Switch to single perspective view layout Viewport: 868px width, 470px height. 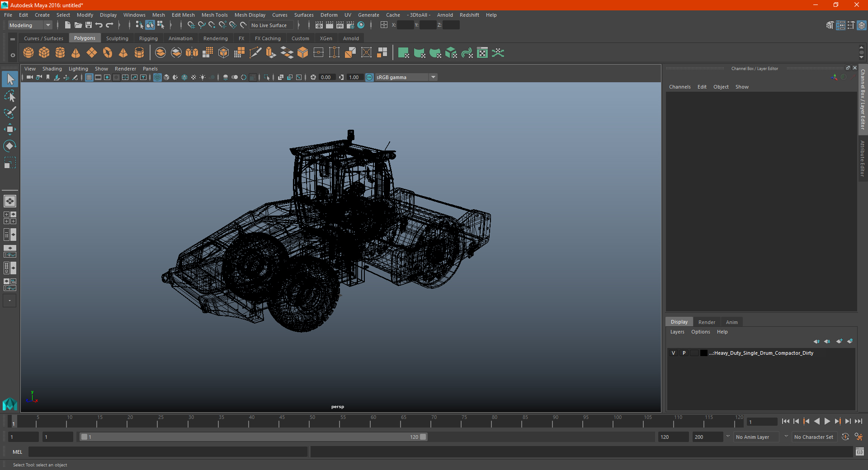pos(10,201)
